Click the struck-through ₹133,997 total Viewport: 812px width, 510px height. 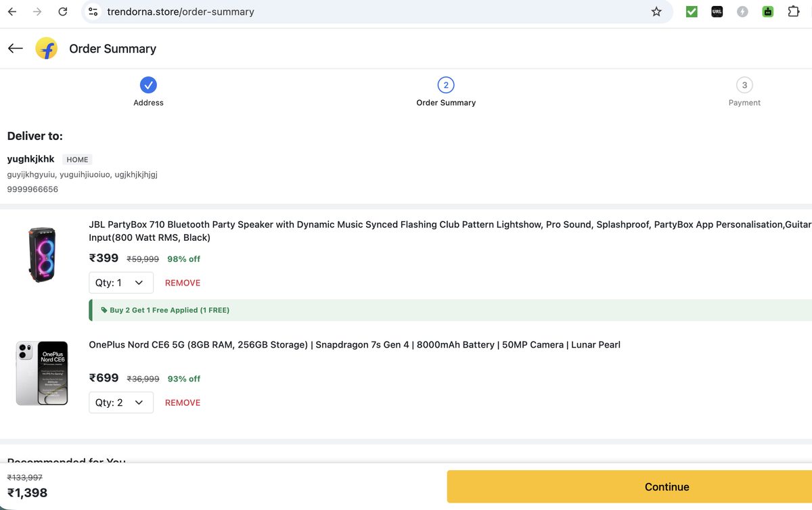click(x=24, y=478)
